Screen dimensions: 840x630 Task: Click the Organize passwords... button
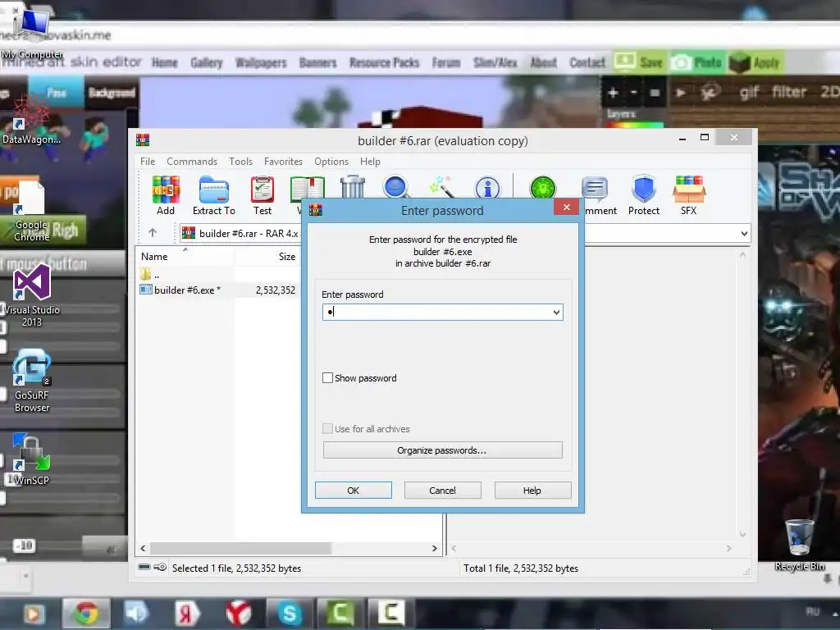click(442, 450)
